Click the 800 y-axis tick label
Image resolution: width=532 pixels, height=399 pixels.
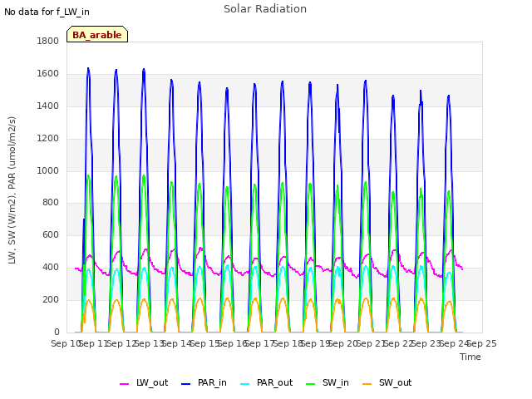point(51,203)
